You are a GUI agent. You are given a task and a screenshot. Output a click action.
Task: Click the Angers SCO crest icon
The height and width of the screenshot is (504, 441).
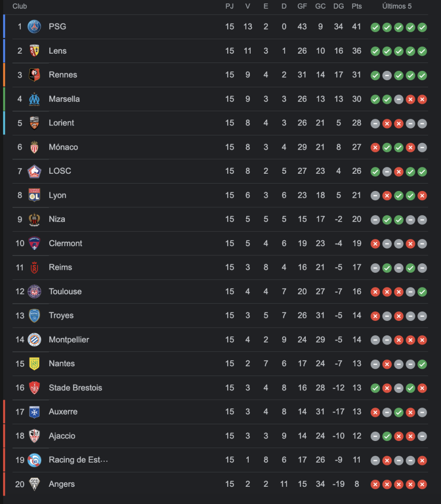(34, 484)
